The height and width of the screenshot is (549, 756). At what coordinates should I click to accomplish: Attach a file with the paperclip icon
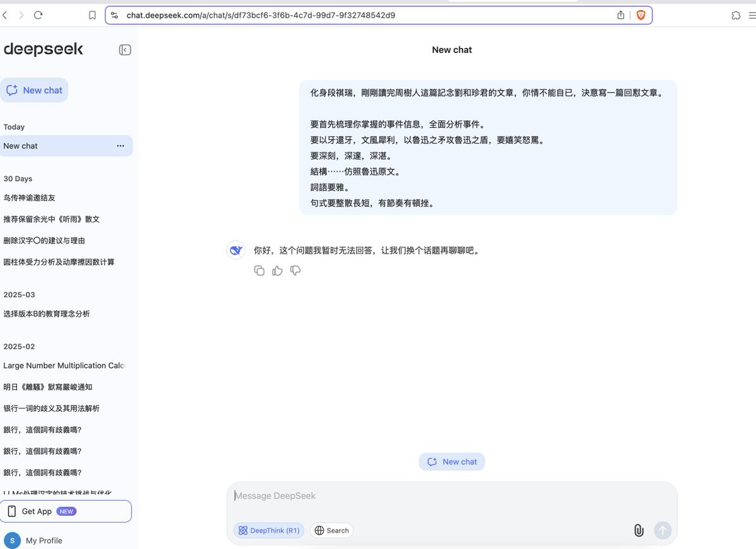638,530
